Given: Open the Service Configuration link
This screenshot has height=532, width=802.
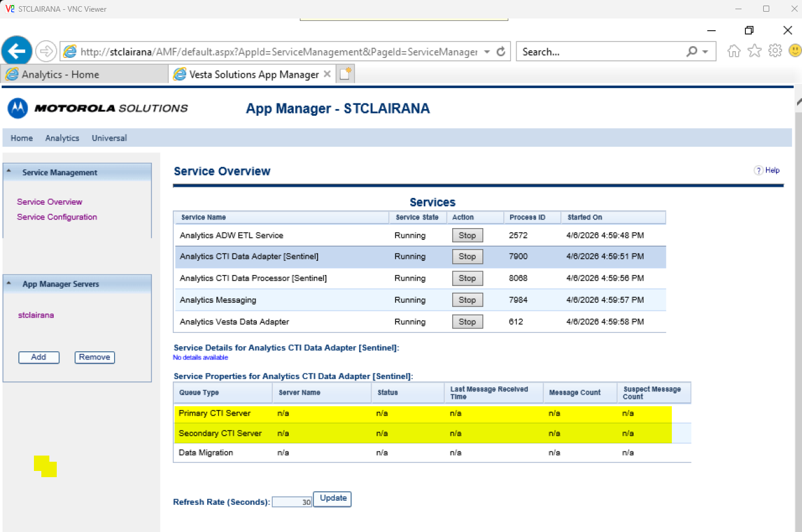Looking at the screenshot, I should point(57,217).
